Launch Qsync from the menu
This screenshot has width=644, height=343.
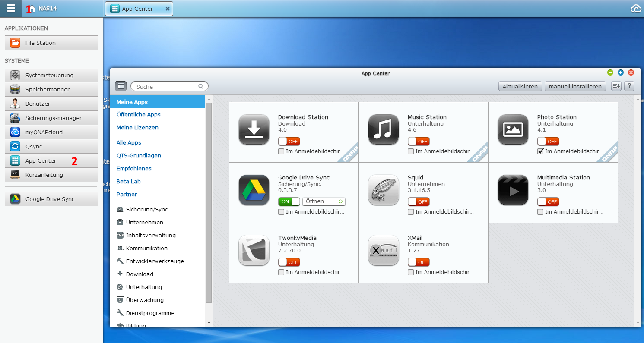[51, 146]
